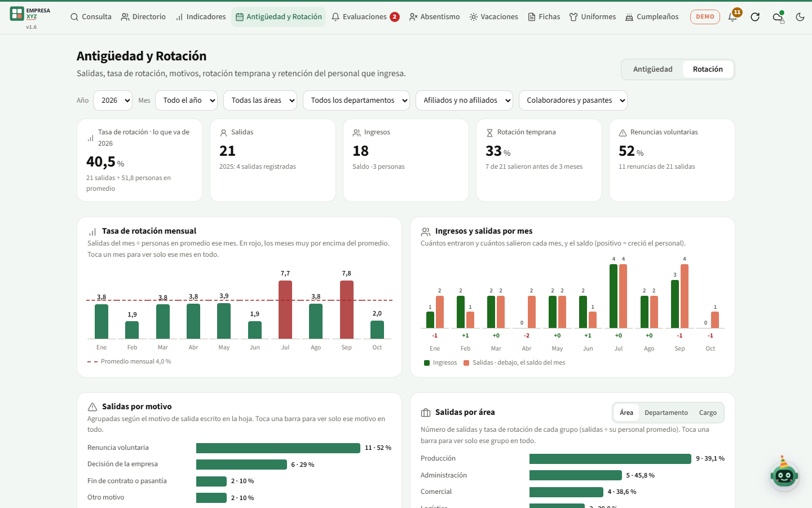Click the DEMO badge button
812x508 pixels.
click(x=705, y=17)
